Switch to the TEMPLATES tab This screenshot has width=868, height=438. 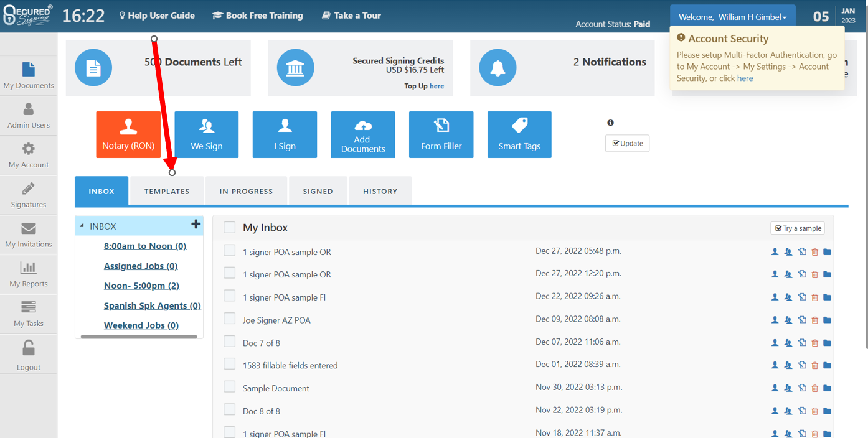coord(167,191)
